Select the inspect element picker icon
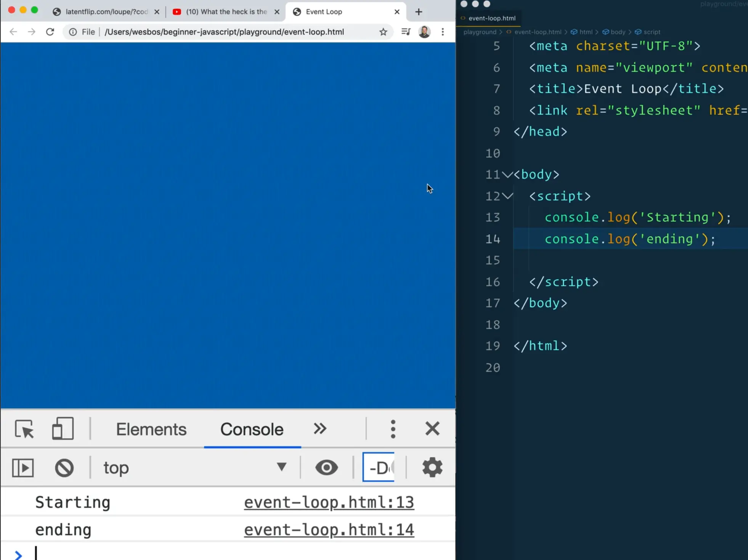Screen dimensions: 748x560 (x=24, y=429)
